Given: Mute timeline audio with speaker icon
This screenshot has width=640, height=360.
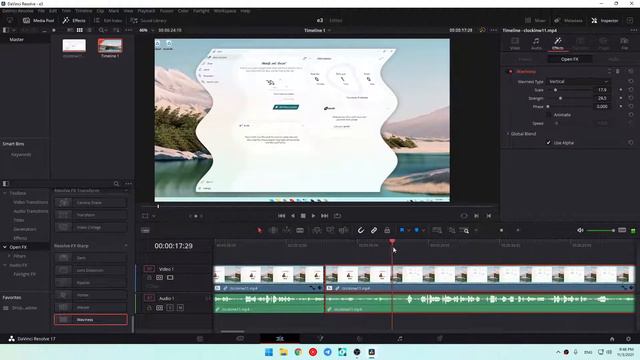Looking at the screenshot, I should [580, 231].
